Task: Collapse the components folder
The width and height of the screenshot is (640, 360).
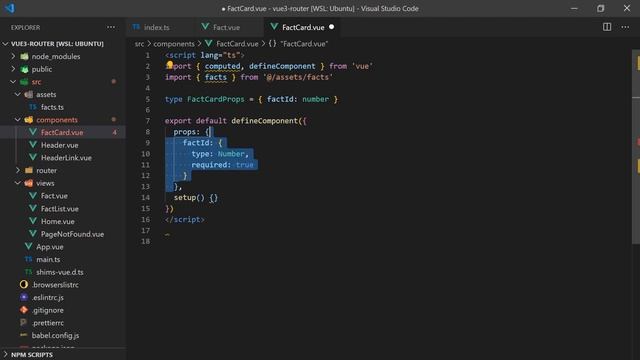Action: coord(18,120)
